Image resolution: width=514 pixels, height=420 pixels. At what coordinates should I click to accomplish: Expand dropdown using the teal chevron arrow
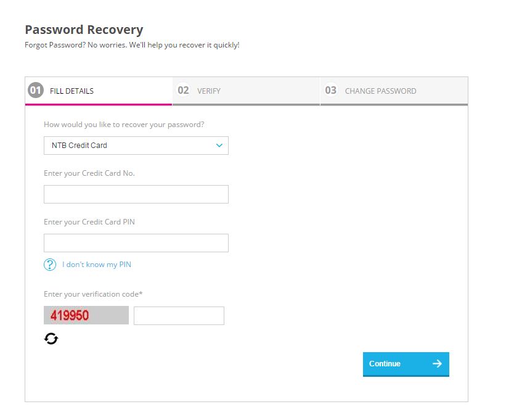click(219, 146)
